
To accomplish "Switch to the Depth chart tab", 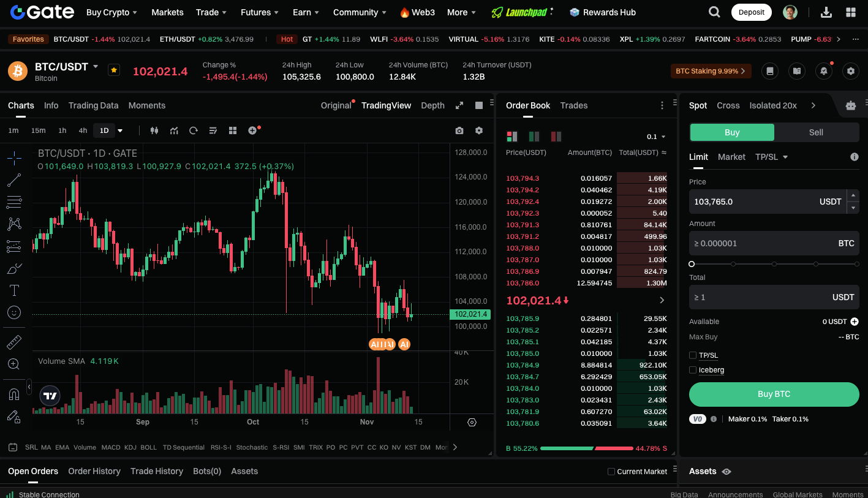I will [433, 105].
